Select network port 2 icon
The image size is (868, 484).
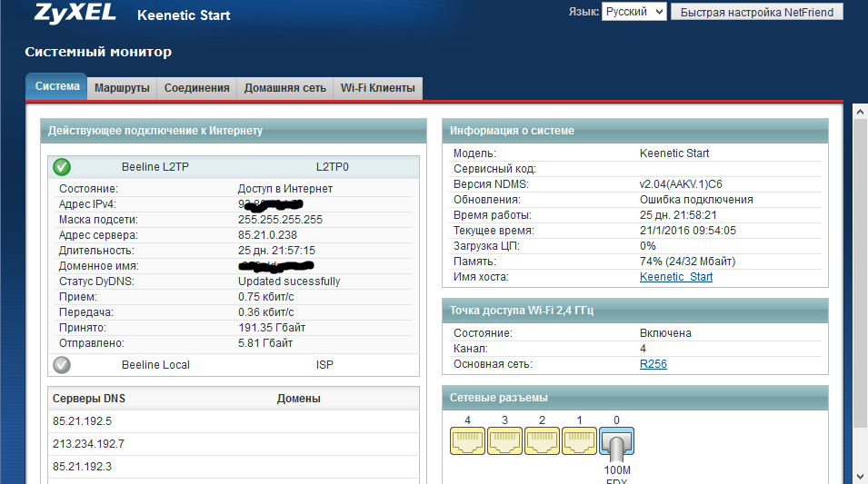(542, 440)
